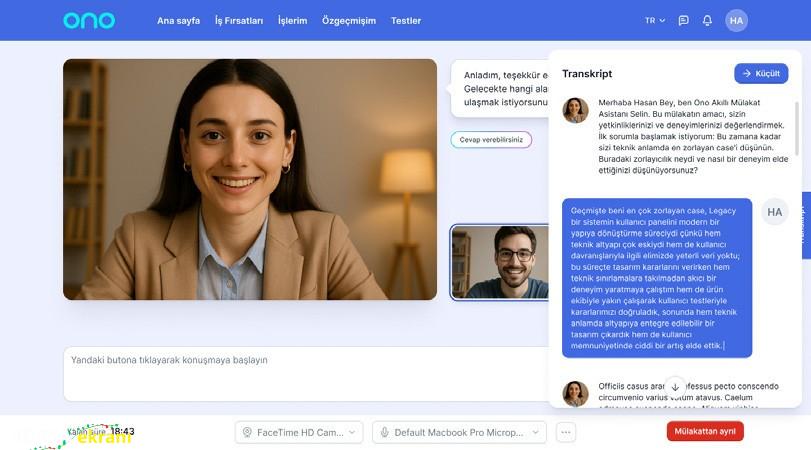This screenshot has height=450, width=811.
Task: Click the vertical blue side tab at right edge
Action: (806, 225)
